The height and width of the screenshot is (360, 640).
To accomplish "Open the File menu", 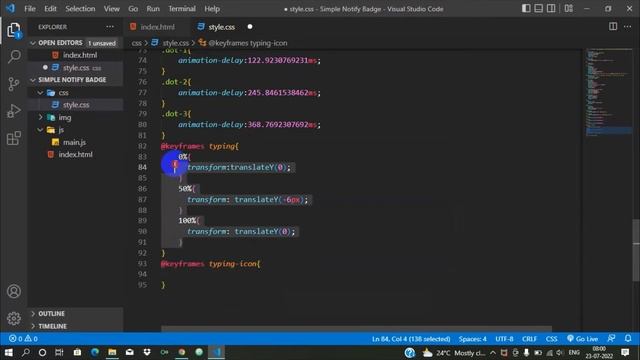I will (x=30, y=9).
